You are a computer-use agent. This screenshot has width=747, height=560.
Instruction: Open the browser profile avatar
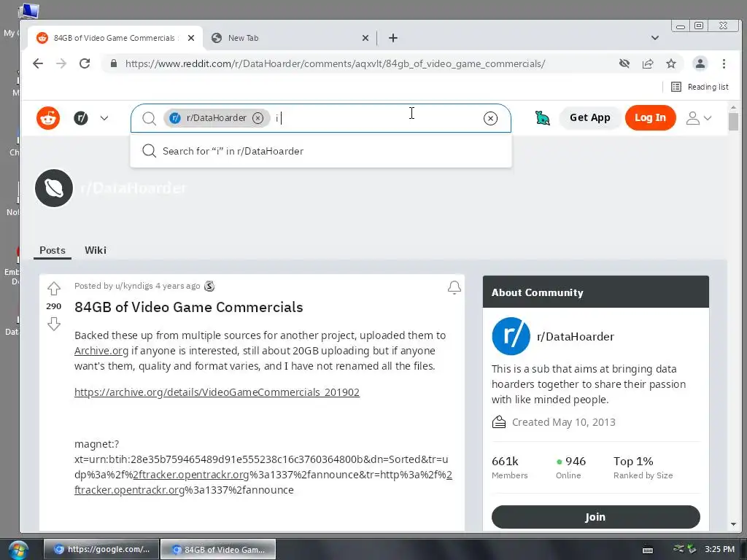pos(700,63)
